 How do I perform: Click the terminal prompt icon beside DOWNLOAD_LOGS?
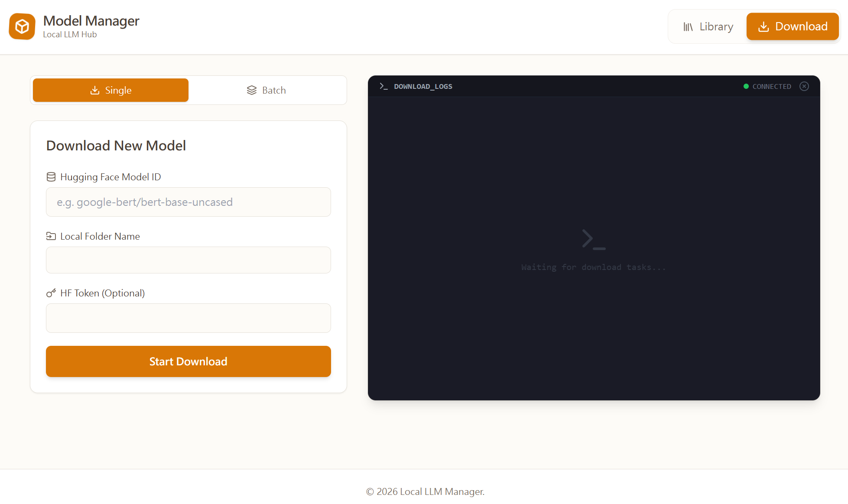pyautogui.click(x=383, y=86)
